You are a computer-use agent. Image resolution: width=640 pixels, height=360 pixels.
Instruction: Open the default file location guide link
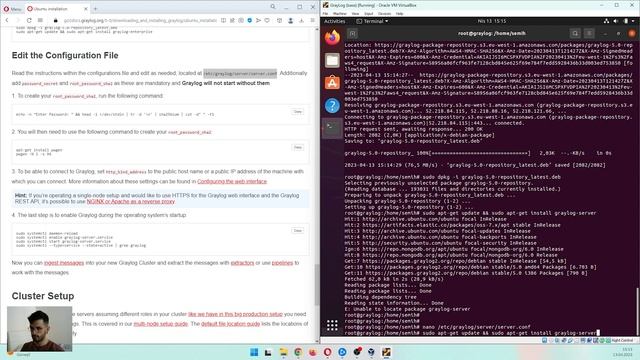tap(231, 324)
